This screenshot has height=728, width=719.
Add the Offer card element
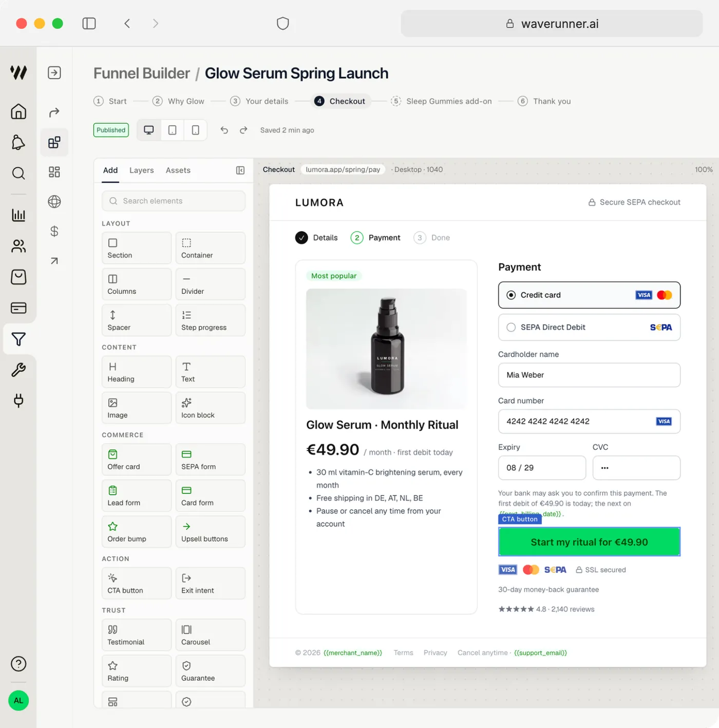[137, 459]
